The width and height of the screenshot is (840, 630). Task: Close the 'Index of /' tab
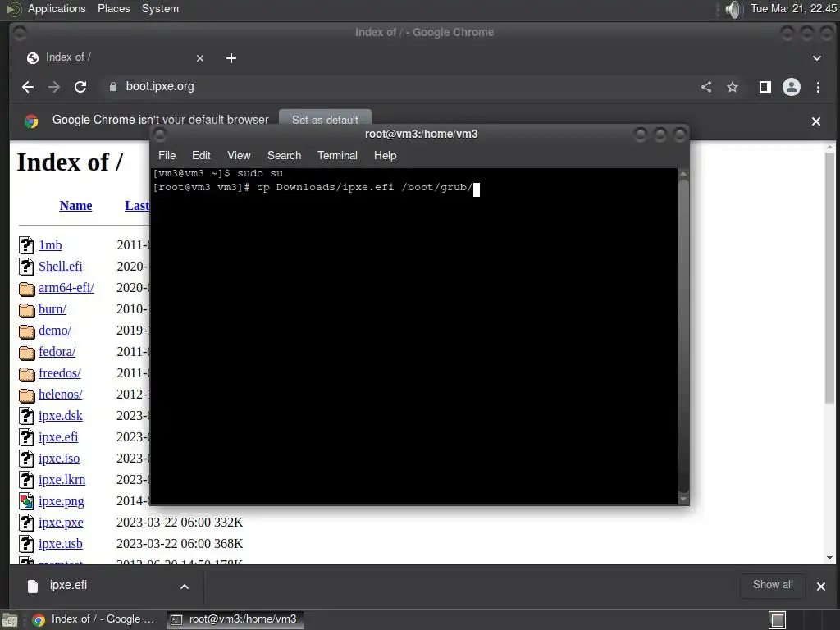pyautogui.click(x=200, y=58)
